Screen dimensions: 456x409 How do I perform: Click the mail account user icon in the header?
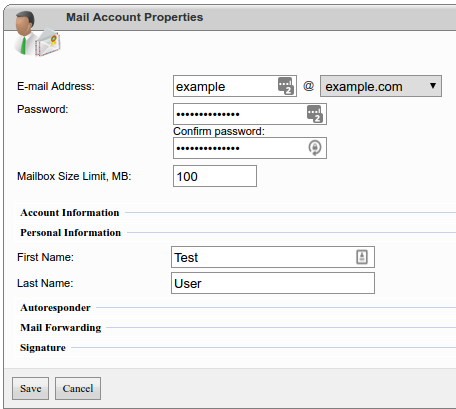click(x=37, y=34)
